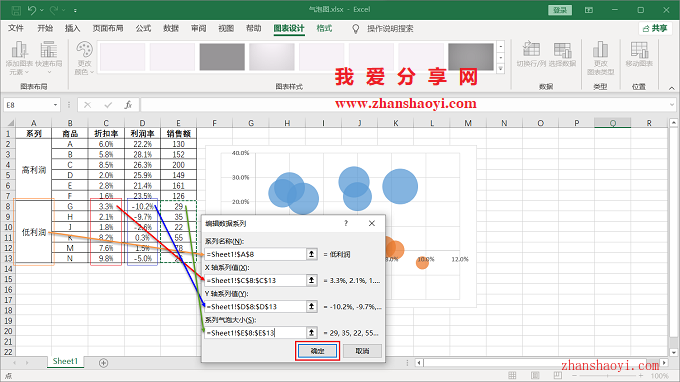The image size is (680, 382).
Task: Open the Undo history dropdown arrow
Action: click(42, 10)
